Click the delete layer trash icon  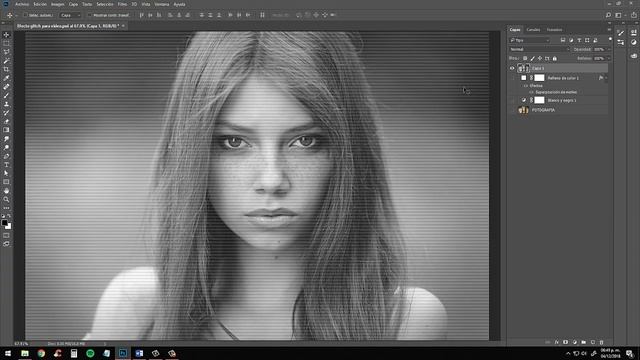[601, 342]
